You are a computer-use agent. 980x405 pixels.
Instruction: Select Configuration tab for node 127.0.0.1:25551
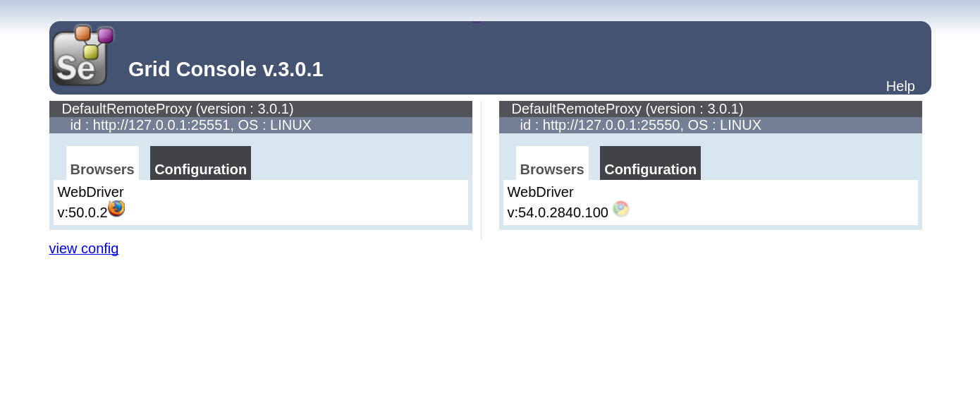[x=200, y=164]
